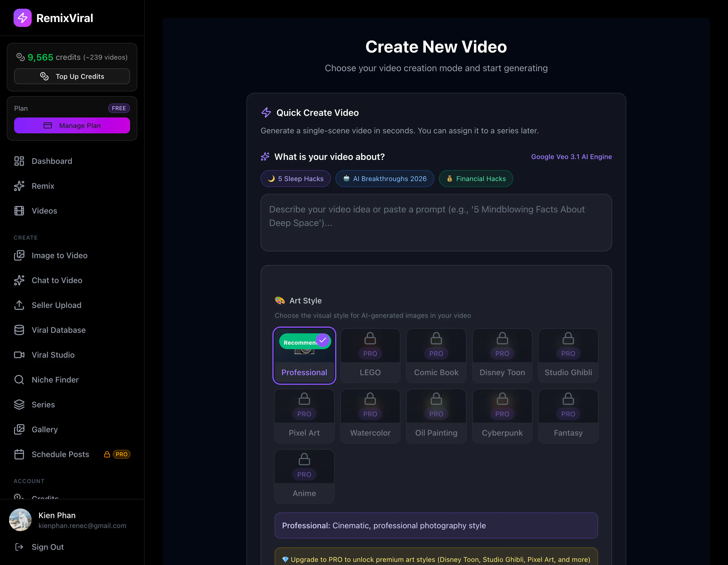728x565 pixels.
Task: Click the checkmark badge on Professional style
Action: pos(323,340)
